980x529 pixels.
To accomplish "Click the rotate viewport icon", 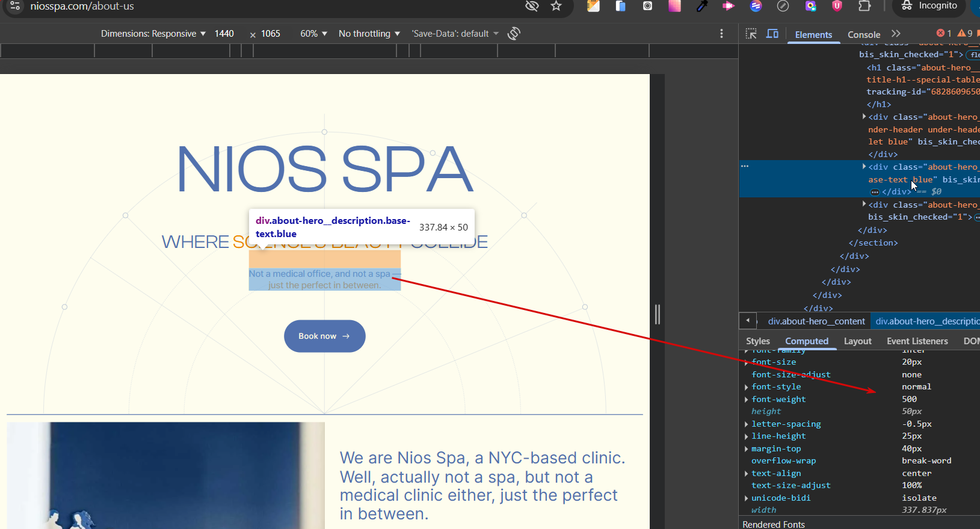I will coord(514,34).
